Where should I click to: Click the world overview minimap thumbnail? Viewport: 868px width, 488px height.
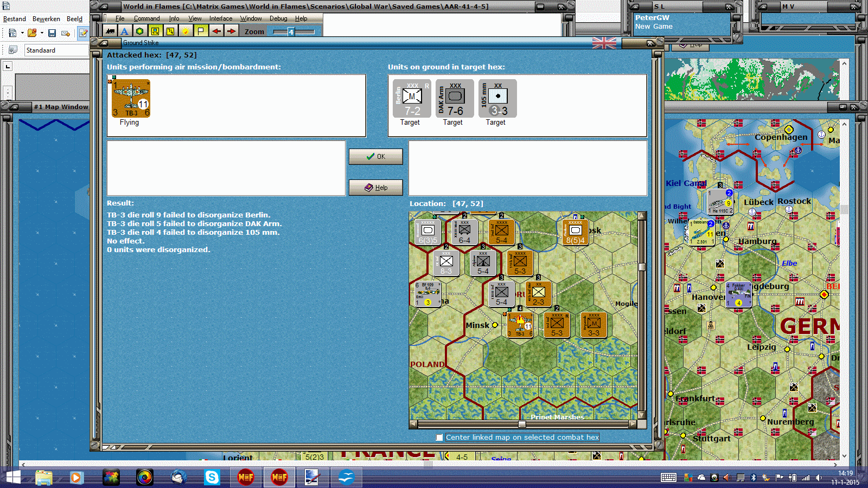coord(752,80)
